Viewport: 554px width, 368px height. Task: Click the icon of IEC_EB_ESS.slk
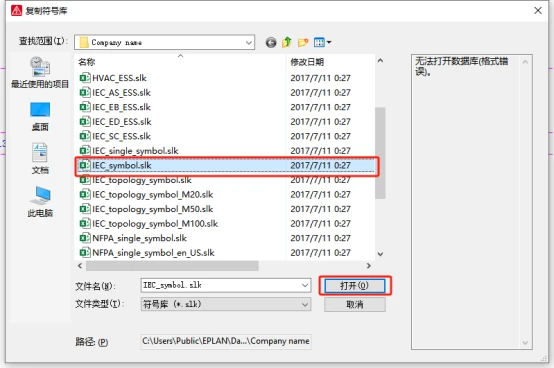click(x=85, y=107)
